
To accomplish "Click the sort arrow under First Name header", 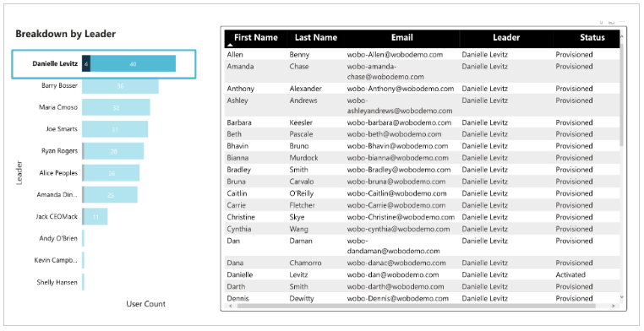I will (x=231, y=45).
